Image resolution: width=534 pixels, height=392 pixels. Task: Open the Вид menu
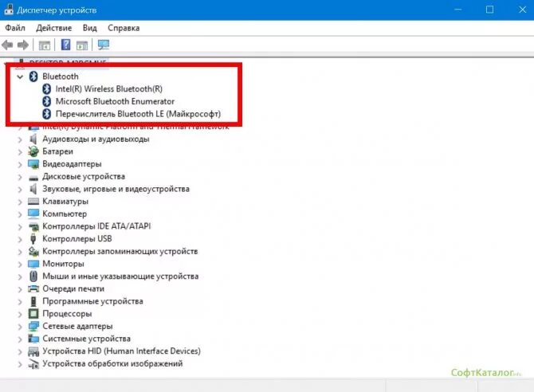point(90,28)
